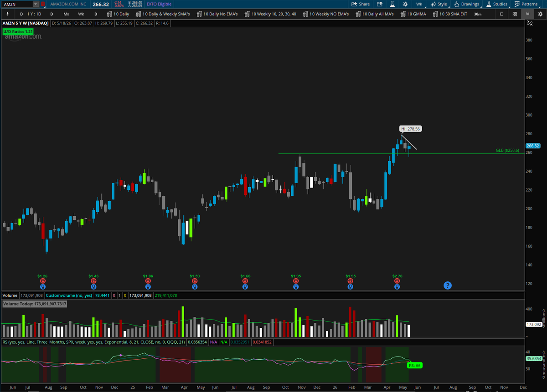
Task: Apply '! 0 Weekly 10, 20, 30, 40' study set
Action: (270, 14)
